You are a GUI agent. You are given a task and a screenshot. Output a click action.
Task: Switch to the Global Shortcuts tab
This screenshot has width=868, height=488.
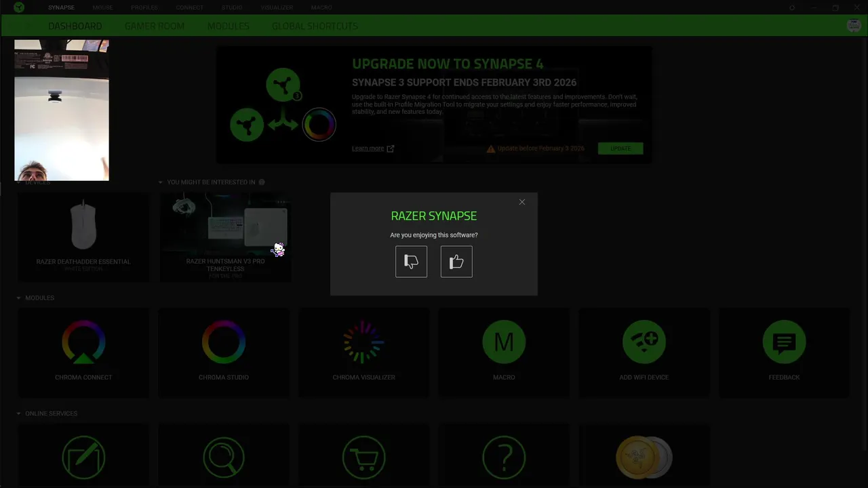pos(315,26)
